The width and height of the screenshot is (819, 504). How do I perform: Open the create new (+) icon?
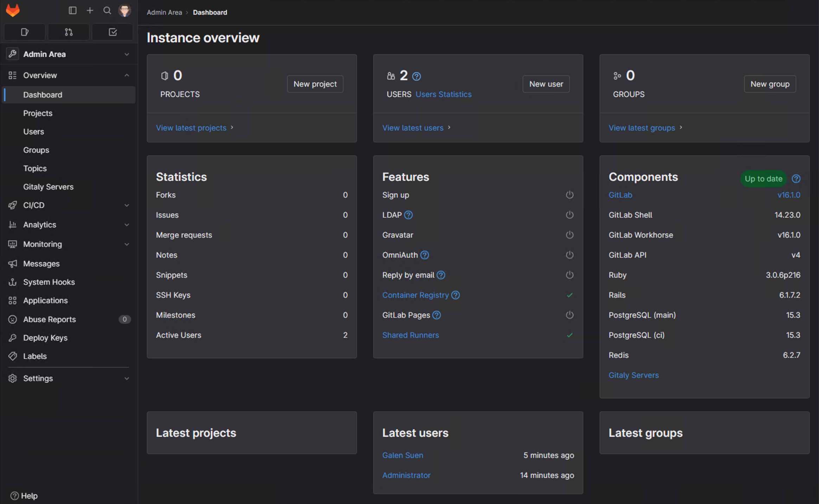(90, 10)
